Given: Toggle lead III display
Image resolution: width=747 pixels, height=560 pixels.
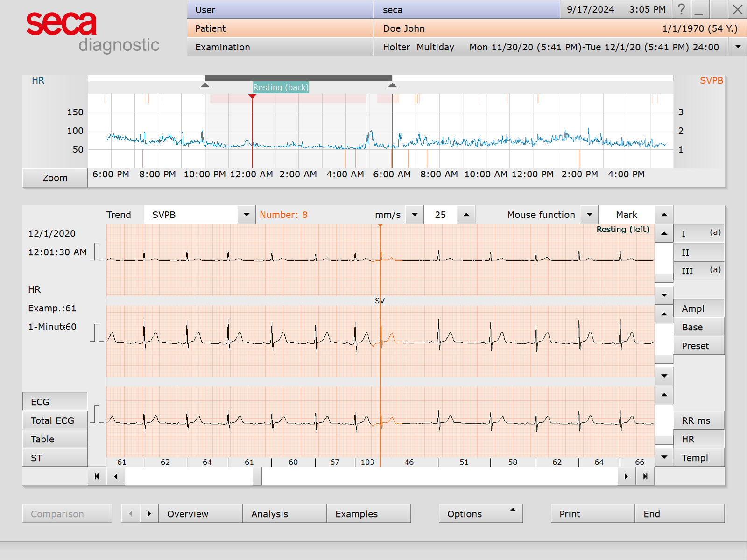Looking at the screenshot, I should click(698, 271).
